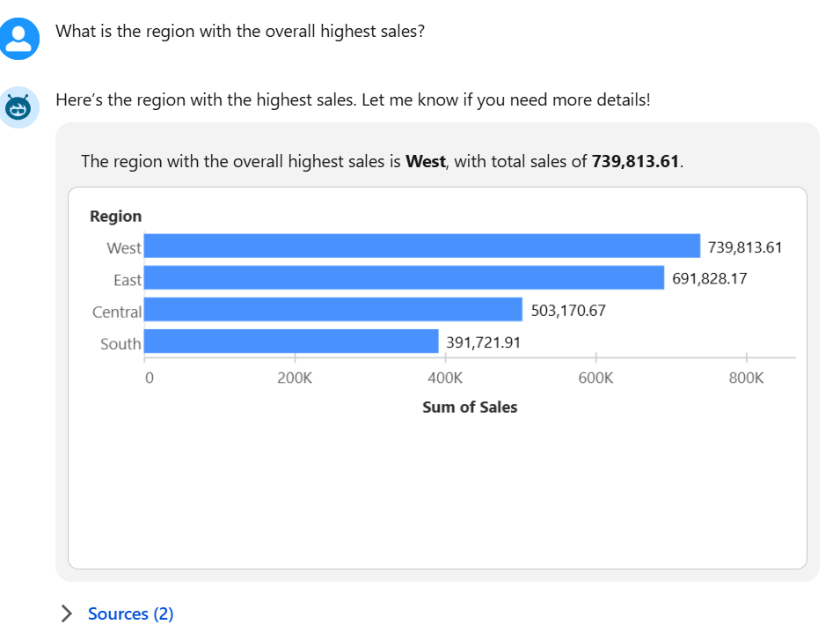This screenshot has width=840, height=639.
Task: Click the user profile avatar icon
Action: pyautogui.click(x=19, y=37)
